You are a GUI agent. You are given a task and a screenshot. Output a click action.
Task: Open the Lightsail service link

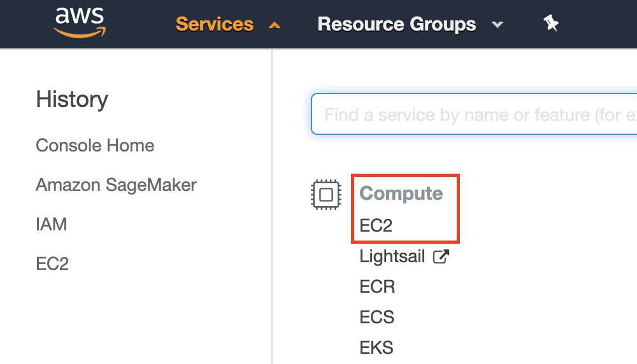point(392,256)
